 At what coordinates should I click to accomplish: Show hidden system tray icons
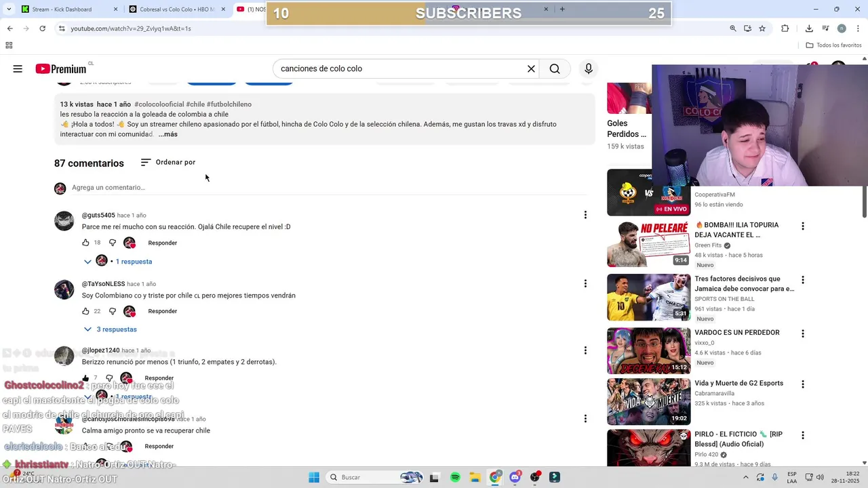[747, 477]
